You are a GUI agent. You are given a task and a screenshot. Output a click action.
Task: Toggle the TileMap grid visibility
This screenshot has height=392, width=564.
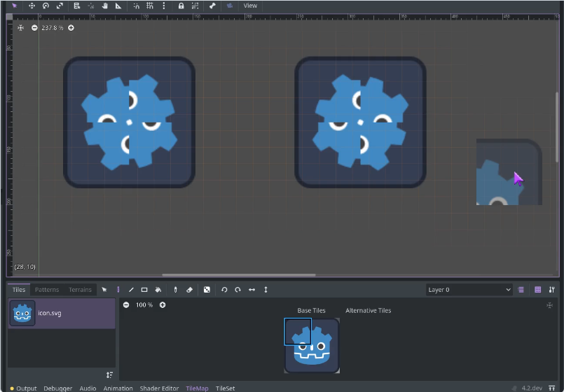(537, 290)
